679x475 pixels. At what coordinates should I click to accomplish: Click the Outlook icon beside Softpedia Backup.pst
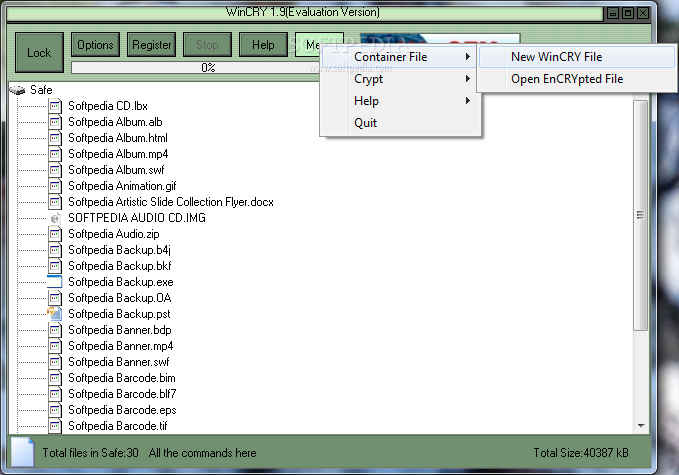point(55,314)
